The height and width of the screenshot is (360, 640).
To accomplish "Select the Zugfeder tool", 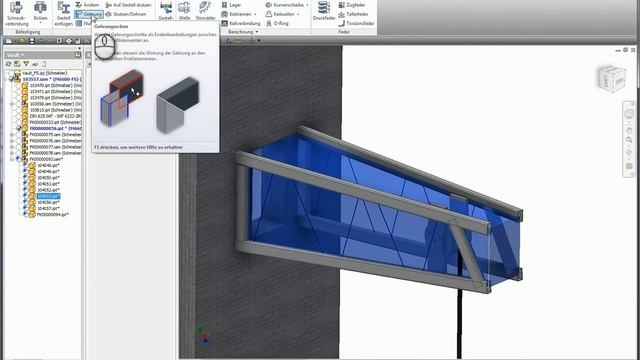I will (x=352, y=5).
